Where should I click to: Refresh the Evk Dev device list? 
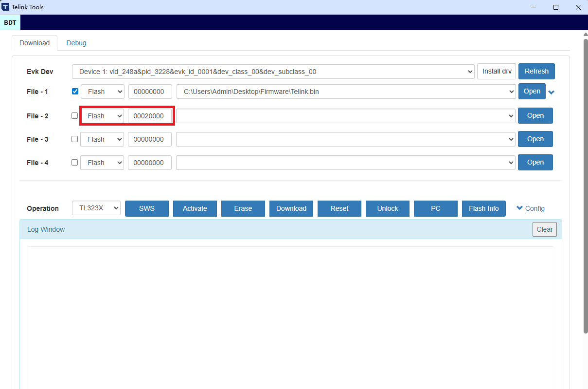pos(536,71)
